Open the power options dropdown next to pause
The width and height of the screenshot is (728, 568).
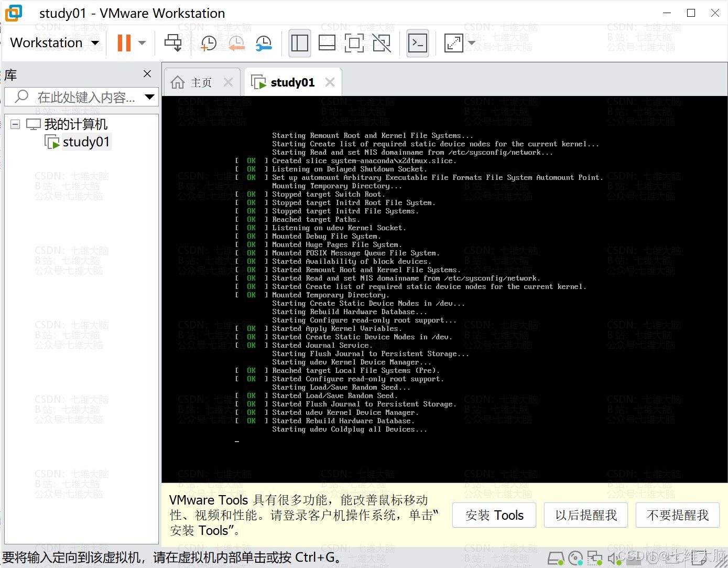click(x=142, y=43)
